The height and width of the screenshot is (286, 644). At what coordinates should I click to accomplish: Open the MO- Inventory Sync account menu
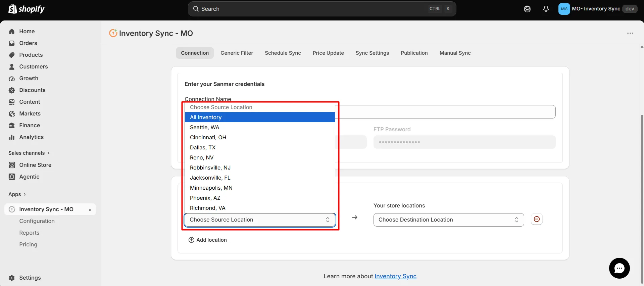598,9
